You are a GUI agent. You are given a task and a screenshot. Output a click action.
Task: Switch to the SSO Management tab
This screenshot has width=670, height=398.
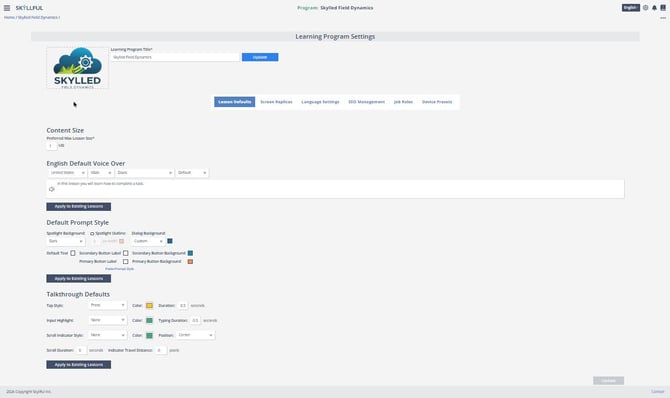[366, 102]
